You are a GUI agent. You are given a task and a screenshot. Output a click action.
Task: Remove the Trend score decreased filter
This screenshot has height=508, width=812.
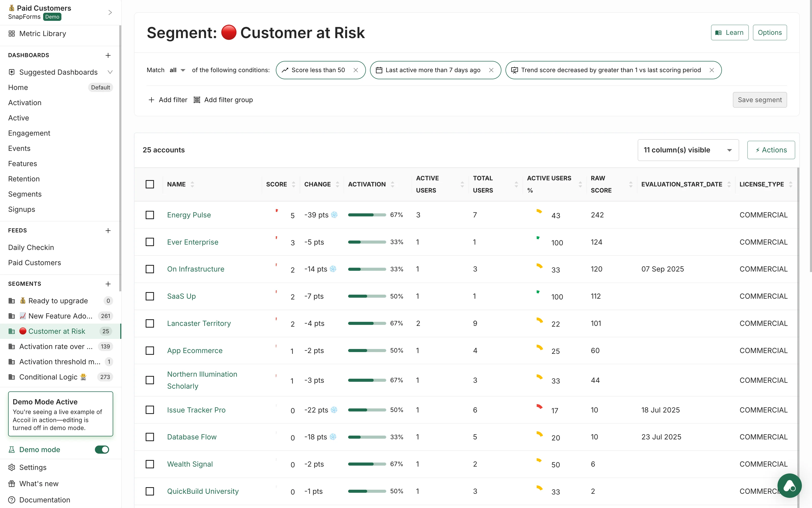[712, 70]
